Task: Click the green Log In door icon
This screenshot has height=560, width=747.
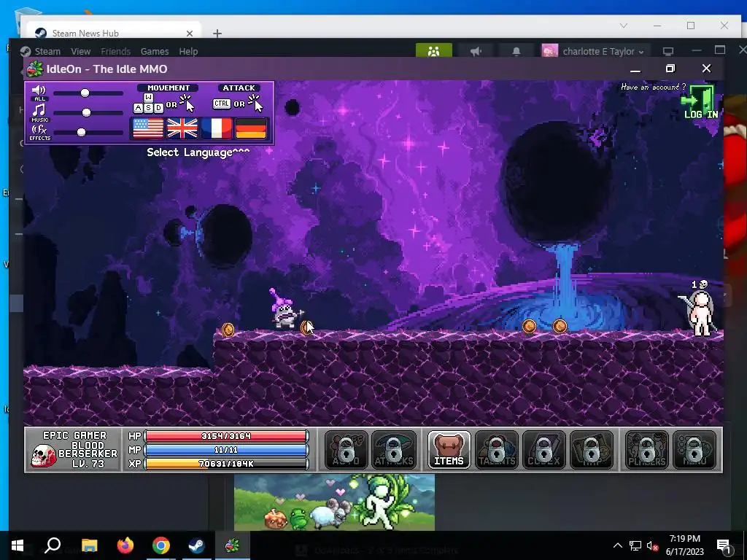Action: (700, 101)
